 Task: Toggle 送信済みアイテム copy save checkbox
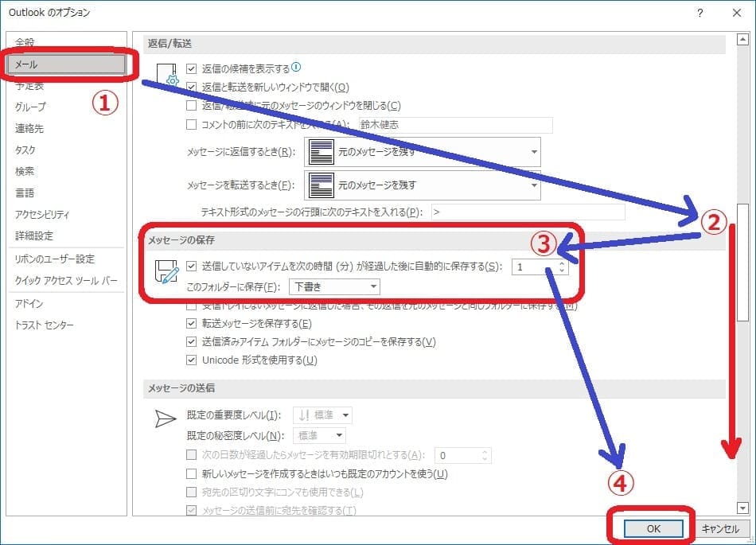click(x=192, y=341)
